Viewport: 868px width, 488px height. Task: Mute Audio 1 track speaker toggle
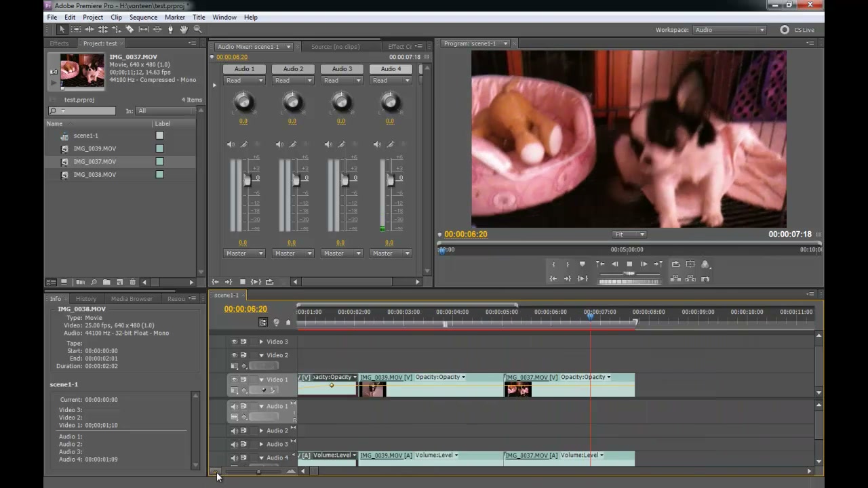234,406
